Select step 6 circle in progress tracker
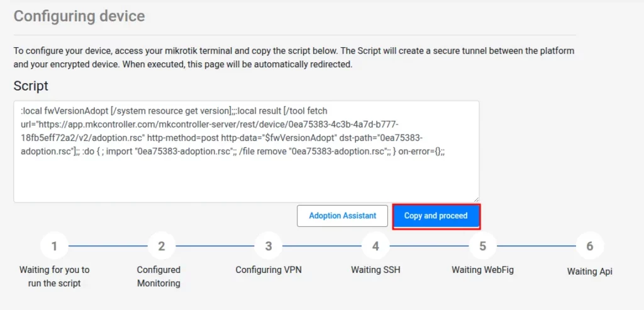The image size is (644, 310). click(590, 246)
